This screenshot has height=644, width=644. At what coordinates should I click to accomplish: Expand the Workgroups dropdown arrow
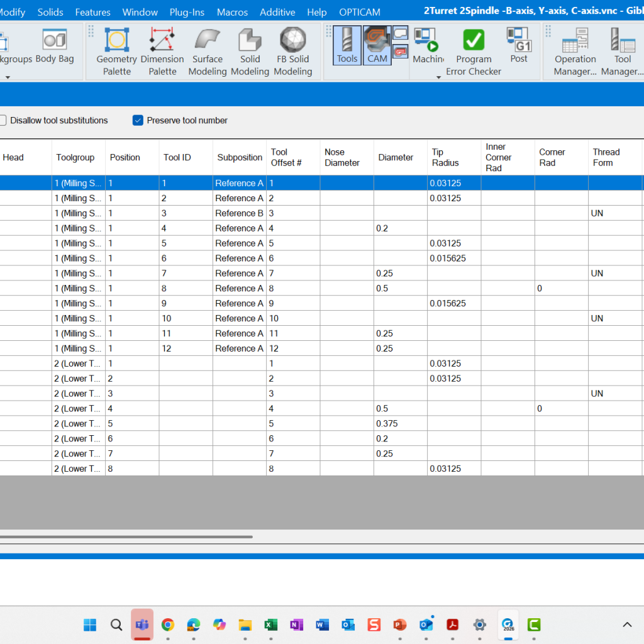(8, 77)
